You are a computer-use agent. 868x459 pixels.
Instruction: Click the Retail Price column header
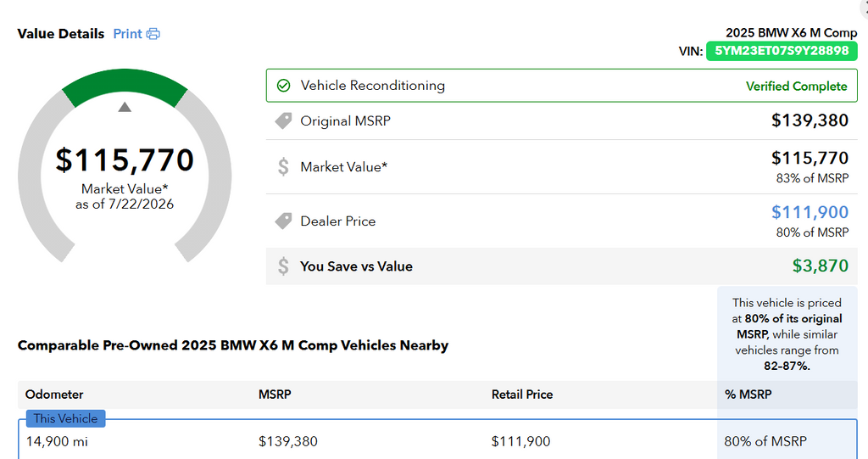pos(522,395)
